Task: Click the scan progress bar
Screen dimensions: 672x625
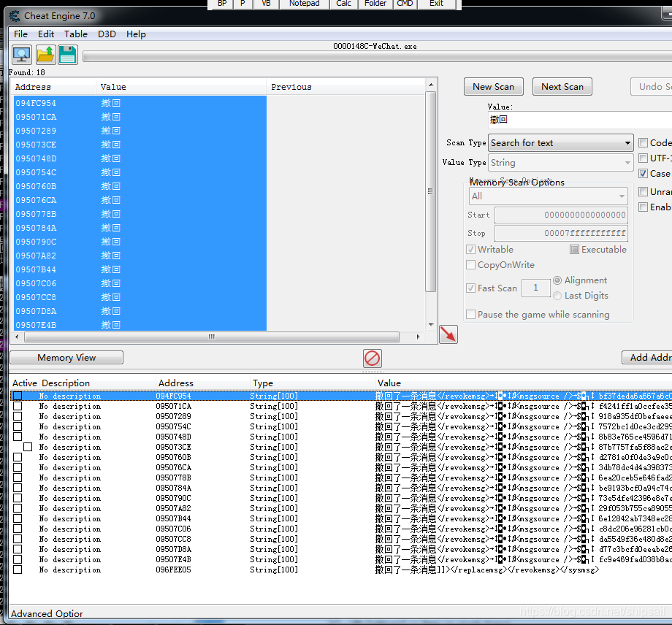Action: tap(377, 57)
